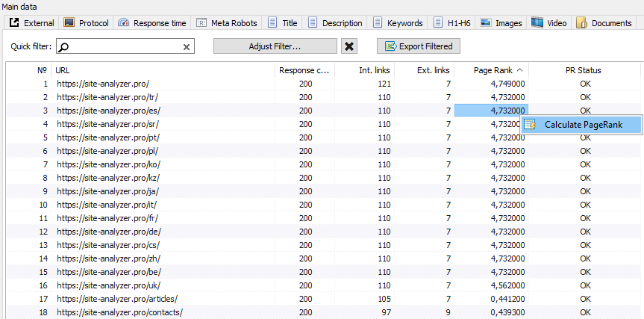The width and height of the screenshot is (644, 319).
Task: Select the https://site-analyzer.pro/ko/ row
Action: point(323,164)
